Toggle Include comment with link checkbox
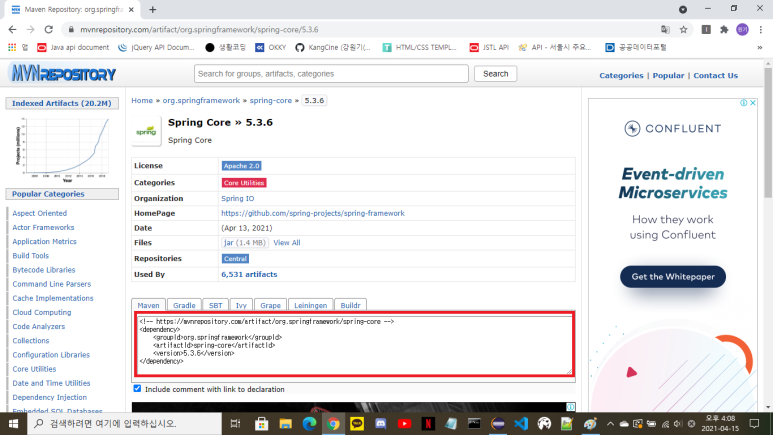This screenshot has height=435, width=773. pyautogui.click(x=137, y=389)
